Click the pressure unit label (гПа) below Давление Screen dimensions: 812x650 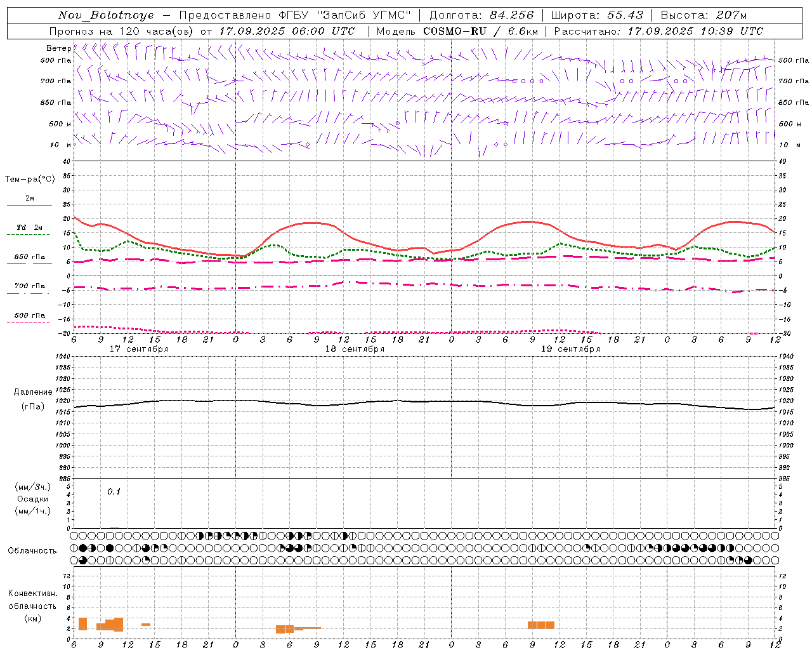33,406
